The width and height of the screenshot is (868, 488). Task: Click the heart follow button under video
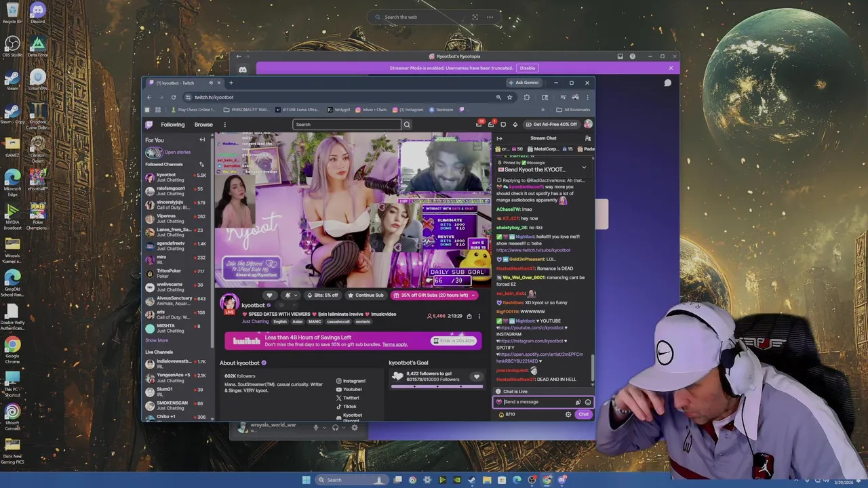coord(269,295)
